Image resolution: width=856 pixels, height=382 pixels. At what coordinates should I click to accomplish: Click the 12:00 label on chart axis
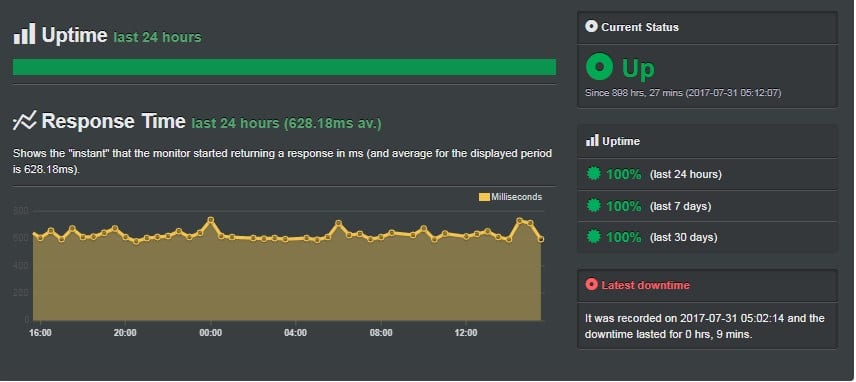coord(466,333)
